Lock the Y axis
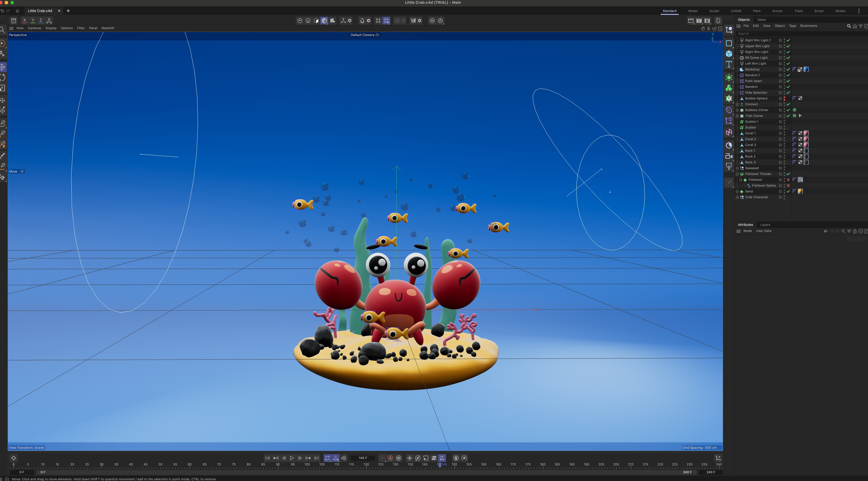Image resolution: width=868 pixels, height=481 pixels. 33,21
